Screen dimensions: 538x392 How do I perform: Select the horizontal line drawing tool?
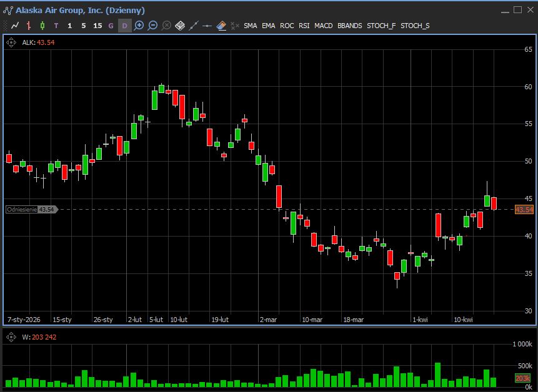click(x=207, y=26)
